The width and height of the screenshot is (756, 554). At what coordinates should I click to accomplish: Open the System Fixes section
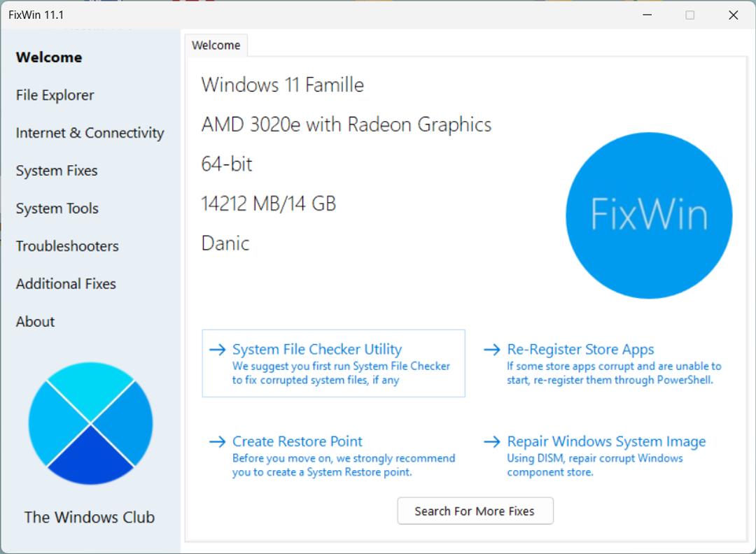pyautogui.click(x=57, y=170)
